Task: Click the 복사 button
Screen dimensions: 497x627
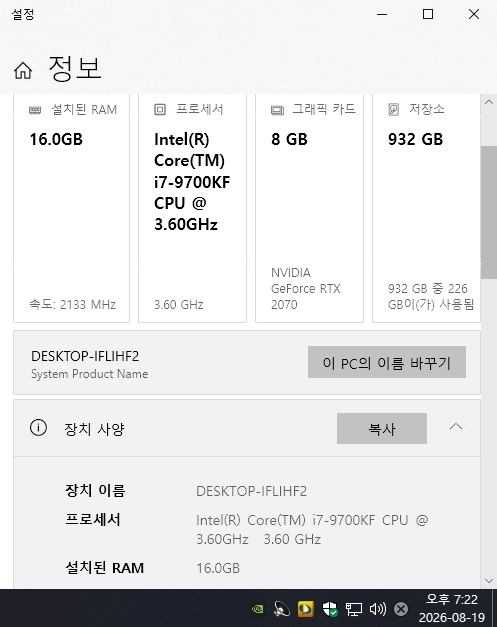Action: 381,428
